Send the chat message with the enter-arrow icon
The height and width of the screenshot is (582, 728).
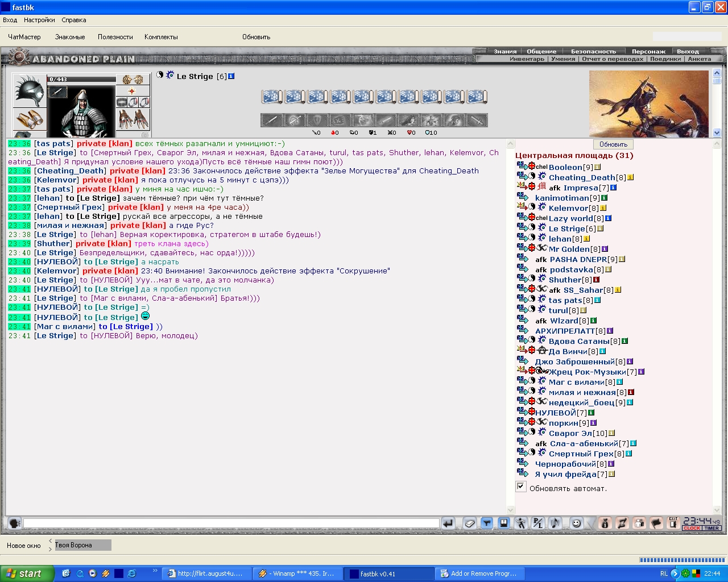point(448,523)
